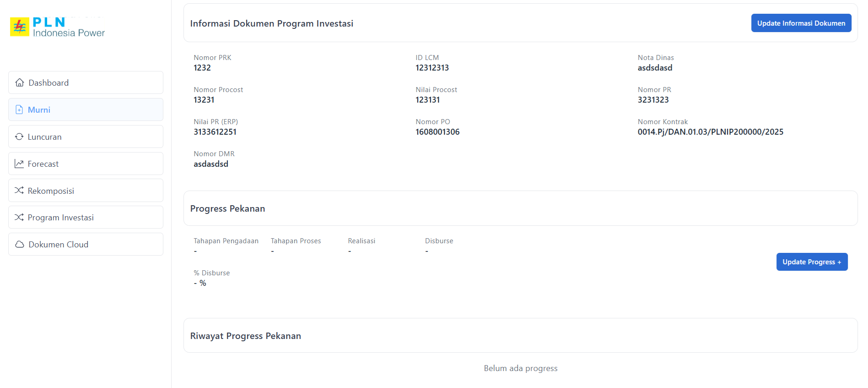This screenshot has width=868, height=388.
Task: Click the Rekomposisi shuffle icon
Action: point(19,190)
